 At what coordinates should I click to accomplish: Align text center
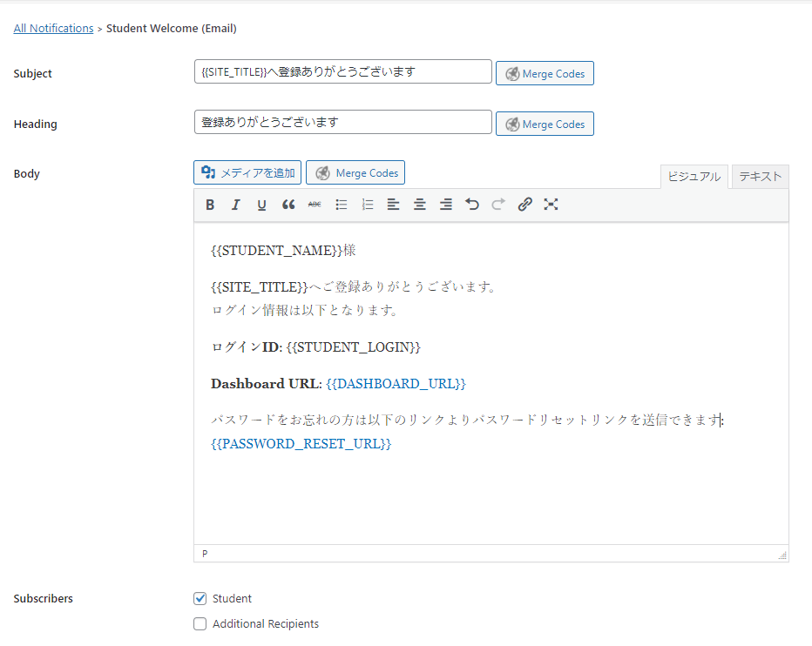point(420,205)
